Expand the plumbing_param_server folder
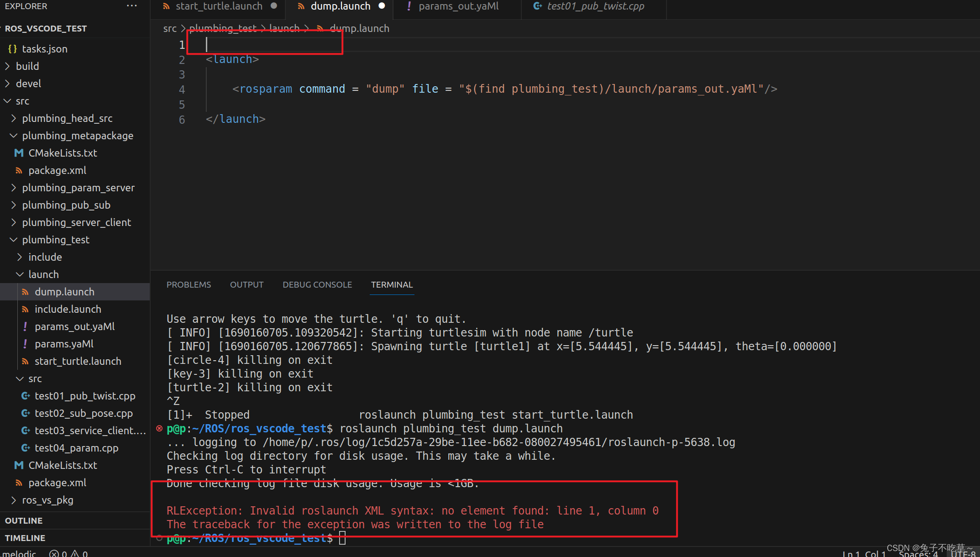This screenshot has width=980, height=557. (x=78, y=188)
